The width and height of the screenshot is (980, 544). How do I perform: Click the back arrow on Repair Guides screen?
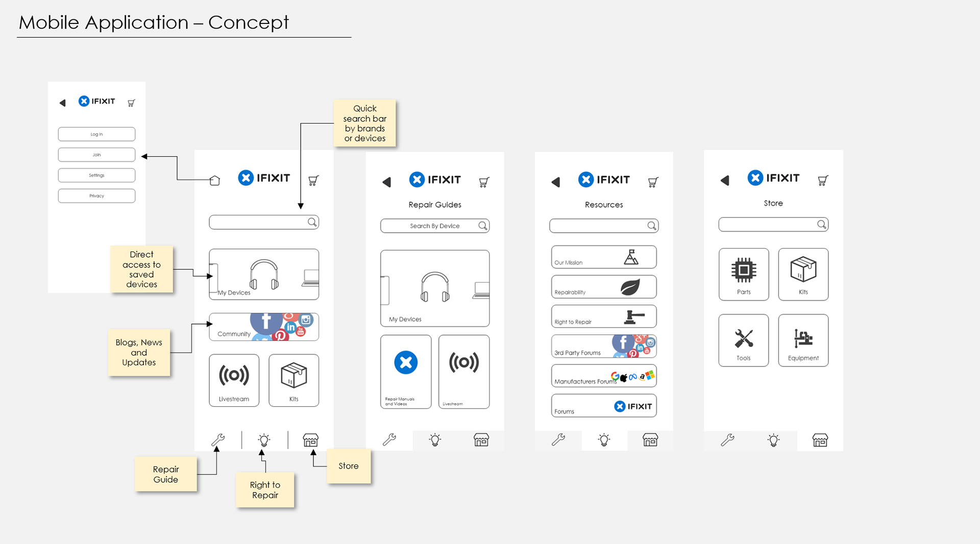(x=386, y=182)
